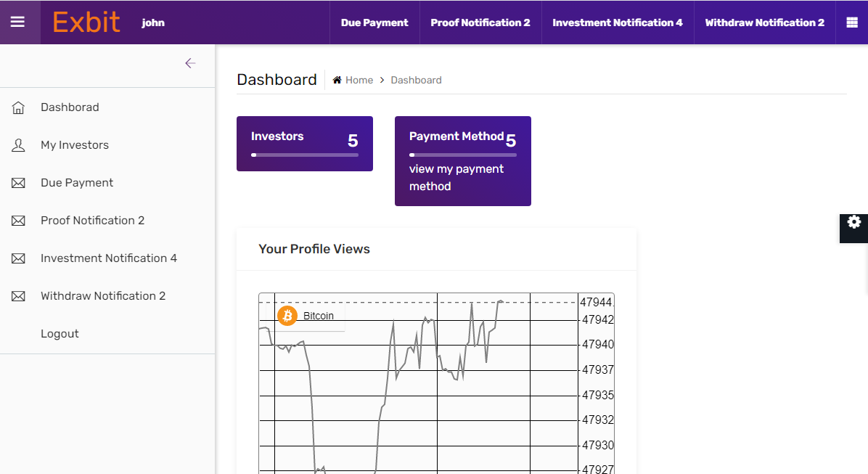Switch to Withdraw Notification 2 in top bar
868x474 pixels.
coord(764,23)
